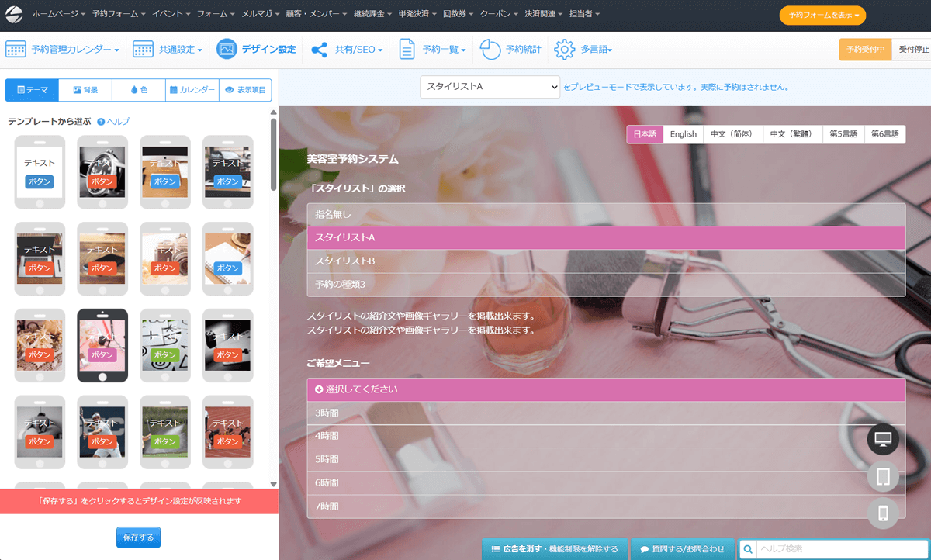This screenshot has height=560, width=931.
Task: Expand the 予約管理カレンダー dropdown
Action: (75, 50)
